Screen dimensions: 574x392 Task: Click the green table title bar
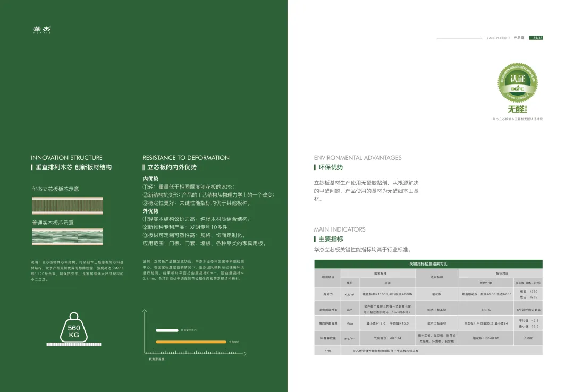point(428,264)
